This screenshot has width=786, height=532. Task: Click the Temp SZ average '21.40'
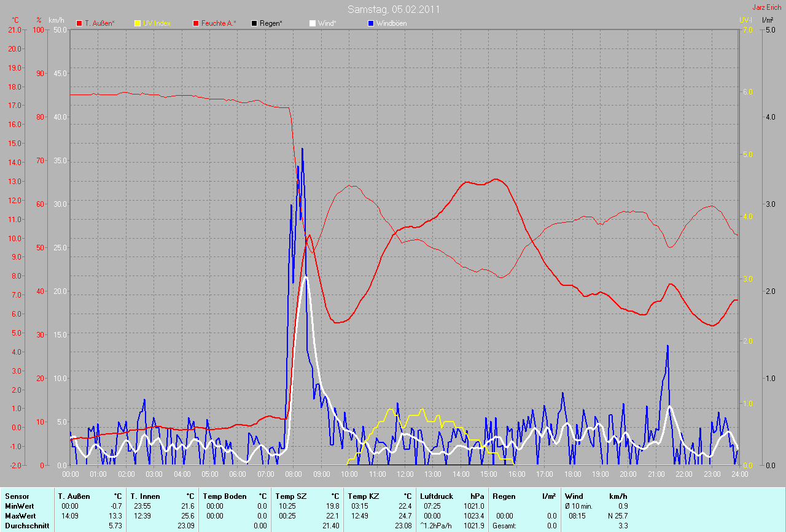coord(331,526)
